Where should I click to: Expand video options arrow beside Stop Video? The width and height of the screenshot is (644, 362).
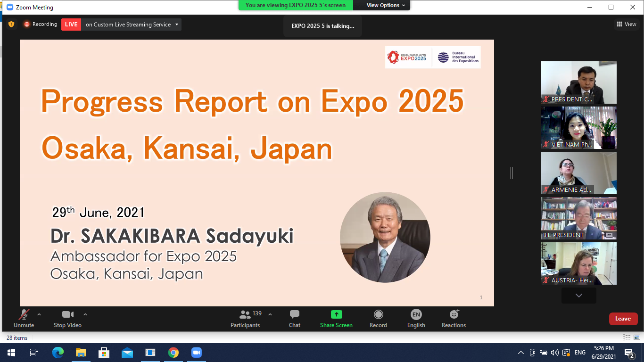(x=85, y=314)
